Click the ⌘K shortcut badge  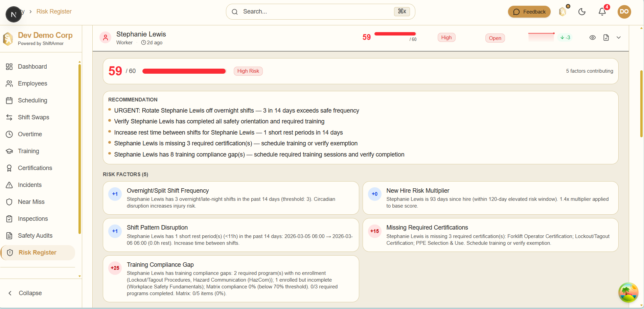402,11
